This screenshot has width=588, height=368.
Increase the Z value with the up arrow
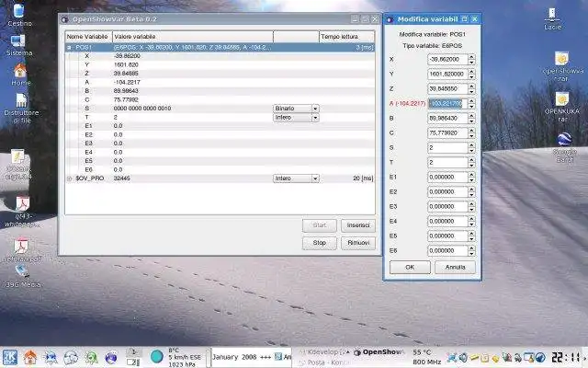(x=471, y=86)
